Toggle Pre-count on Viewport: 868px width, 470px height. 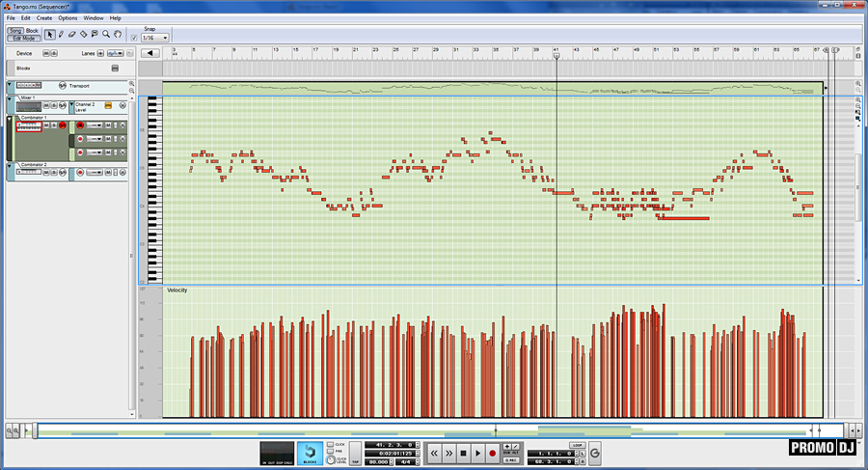tap(331, 451)
